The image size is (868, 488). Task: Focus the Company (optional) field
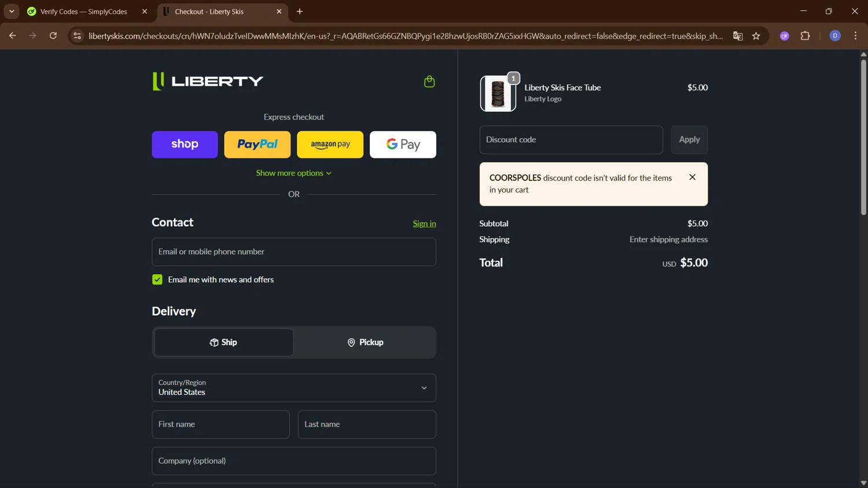pyautogui.click(x=294, y=461)
